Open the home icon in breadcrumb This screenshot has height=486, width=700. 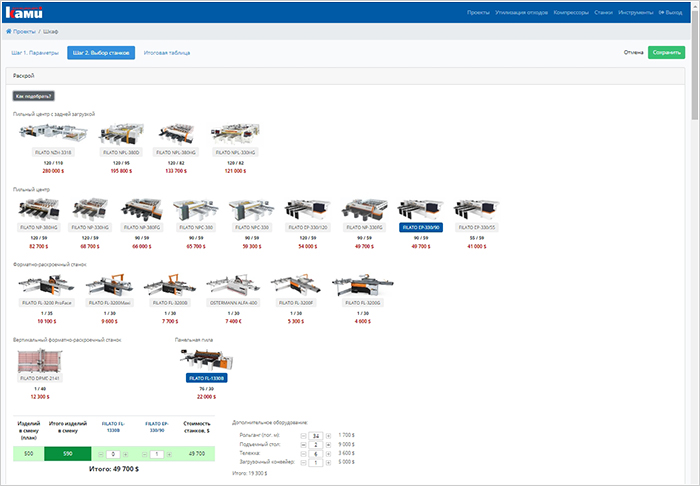pyautogui.click(x=8, y=31)
